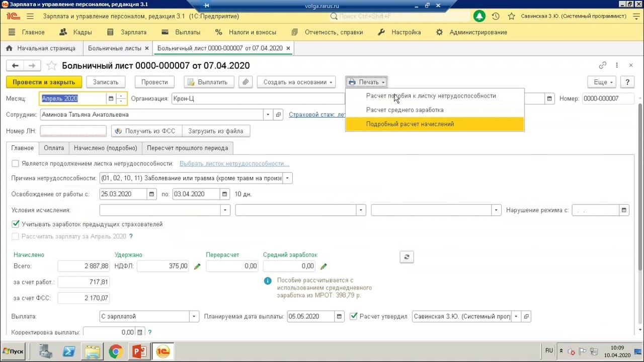Open the Расчет утвердил record icon
The image size is (644, 362).
click(526, 316)
